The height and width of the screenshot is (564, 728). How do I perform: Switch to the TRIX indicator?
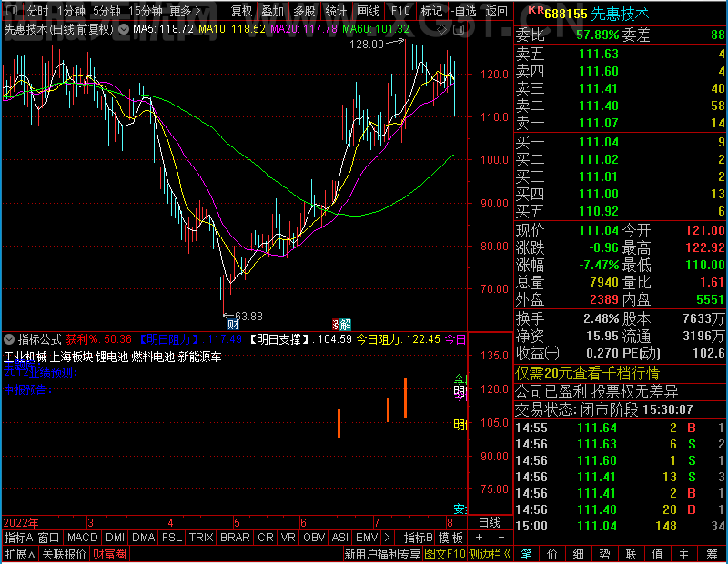coord(201,538)
